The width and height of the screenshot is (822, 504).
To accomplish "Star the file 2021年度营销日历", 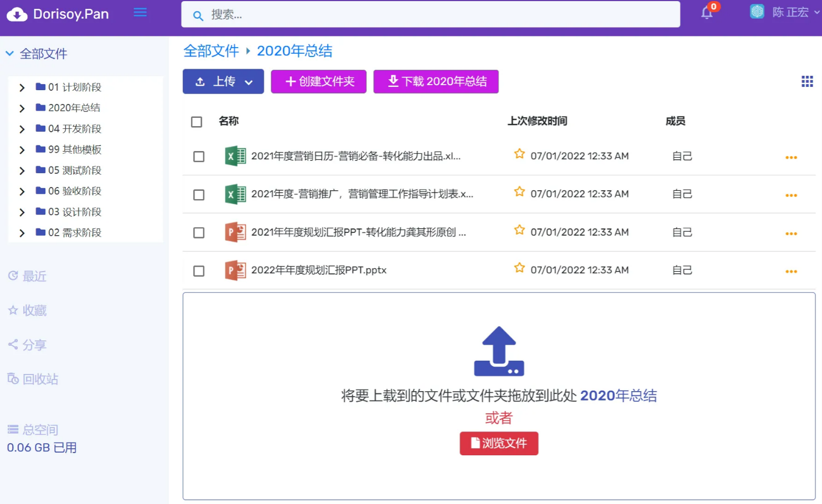I will (x=519, y=154).
